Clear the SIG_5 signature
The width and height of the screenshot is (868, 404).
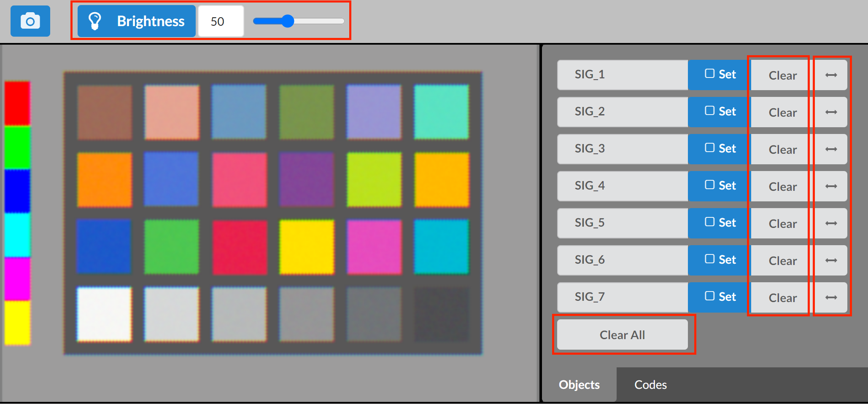pyautogui.click(x=782, y=223)
